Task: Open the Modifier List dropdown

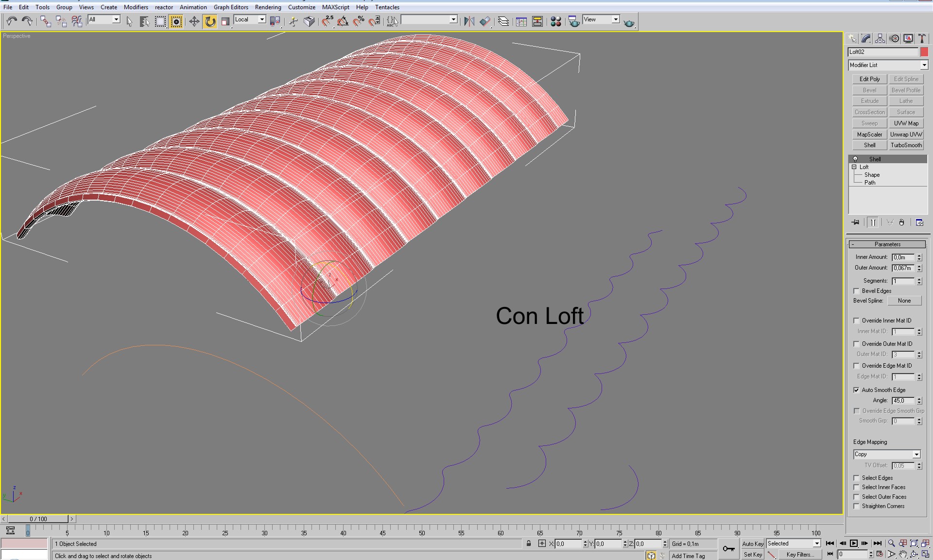Action: pos(924,65)
